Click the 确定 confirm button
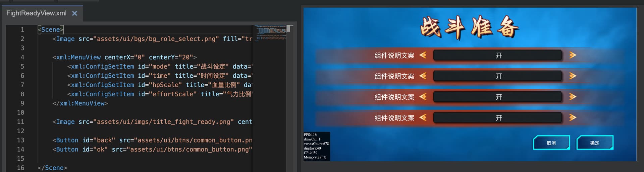This screenshot has width=644, height=172. (x=595, y=143)
